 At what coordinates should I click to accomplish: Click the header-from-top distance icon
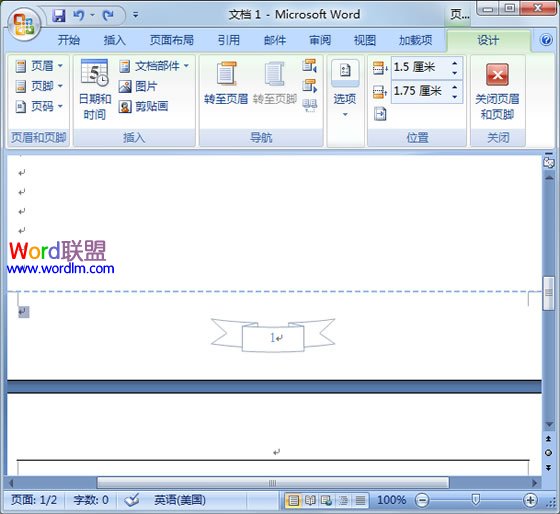click(380, 68)
